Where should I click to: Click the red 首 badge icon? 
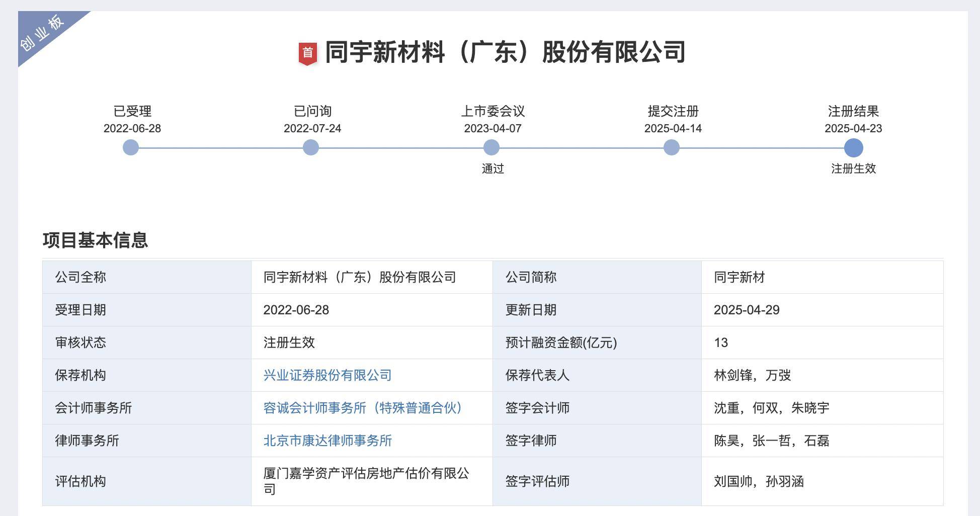click(x=308, y=53)
